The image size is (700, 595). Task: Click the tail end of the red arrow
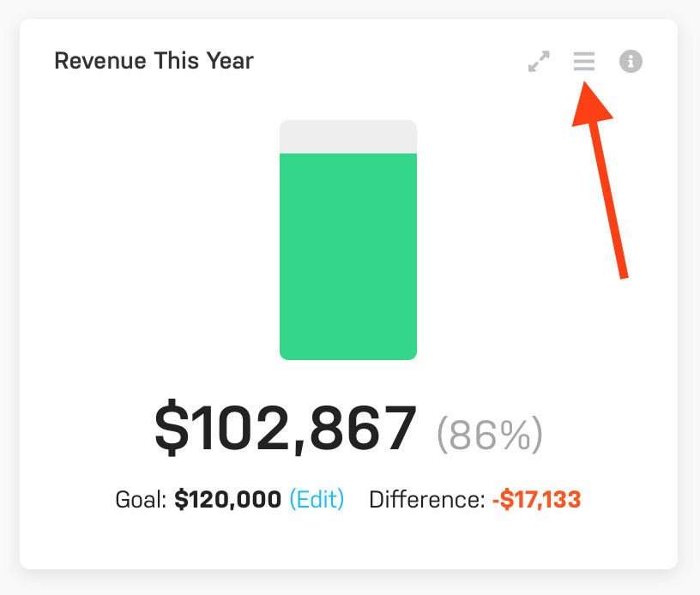pos(623,273)
